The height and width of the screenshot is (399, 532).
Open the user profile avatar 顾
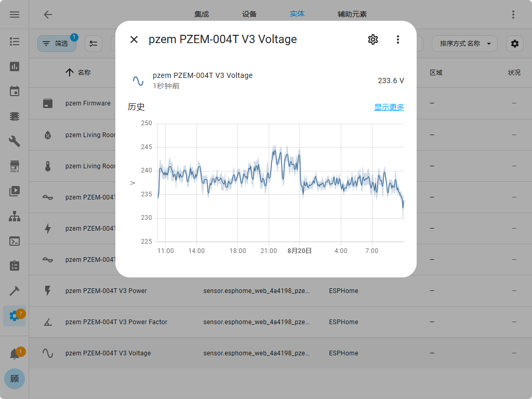click(15, 379)
